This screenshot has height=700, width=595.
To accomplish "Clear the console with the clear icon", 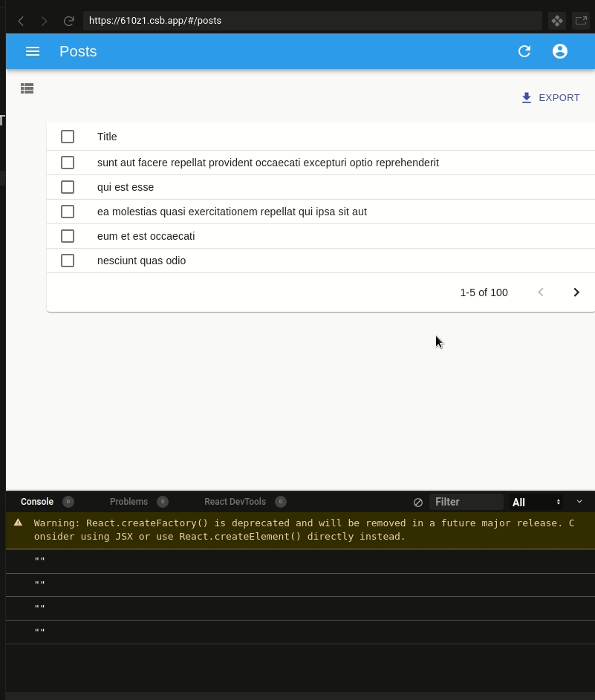I will [418, 502].
